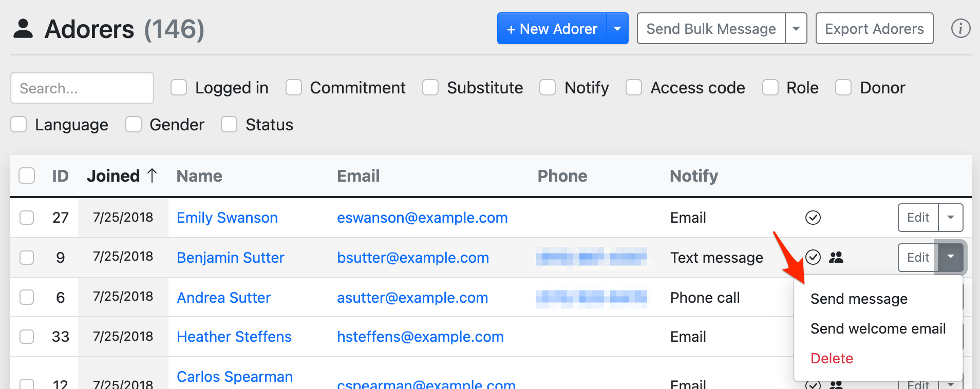Open the dropdown arrow beside Emily Swanson's Edit
Image resolution: width=980 pixels, height=389 pixels.
pyautogui.click(x=951, y=218)
